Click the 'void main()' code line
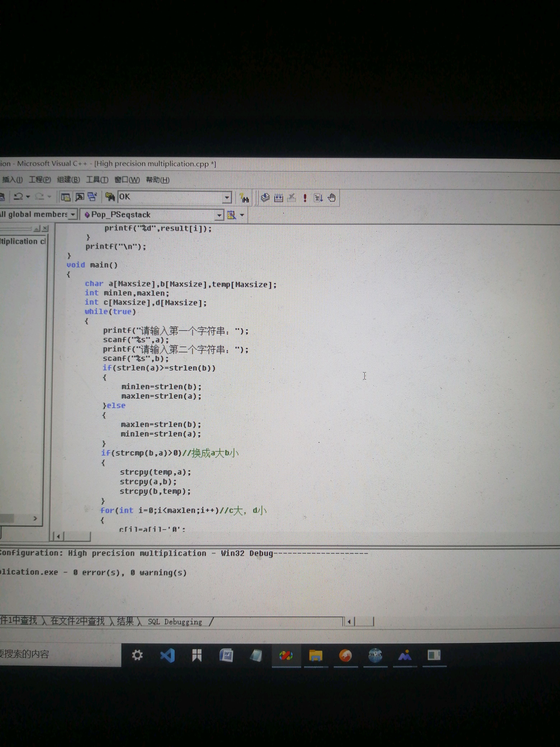The width and height of the screenshot is (560, 747). tap(92, 265)
